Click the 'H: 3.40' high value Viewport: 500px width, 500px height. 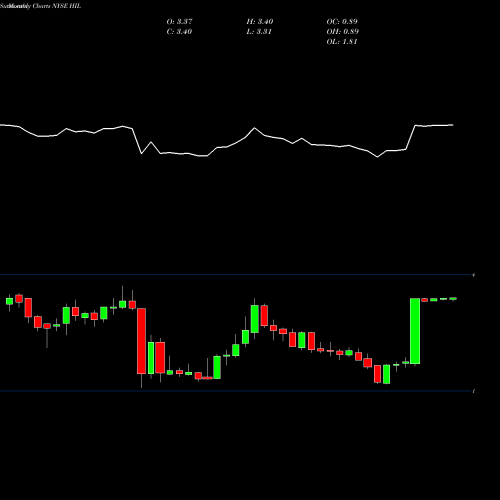click(x=260, y=22)
